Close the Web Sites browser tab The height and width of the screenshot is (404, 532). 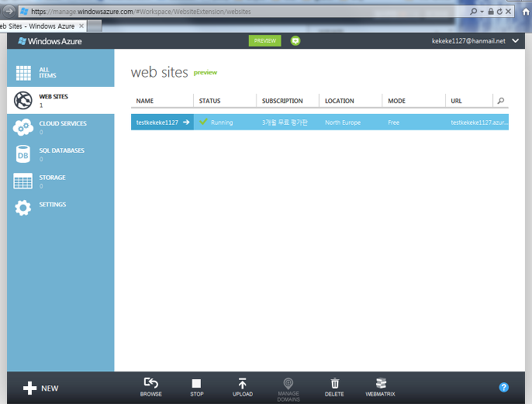[81, 26]
